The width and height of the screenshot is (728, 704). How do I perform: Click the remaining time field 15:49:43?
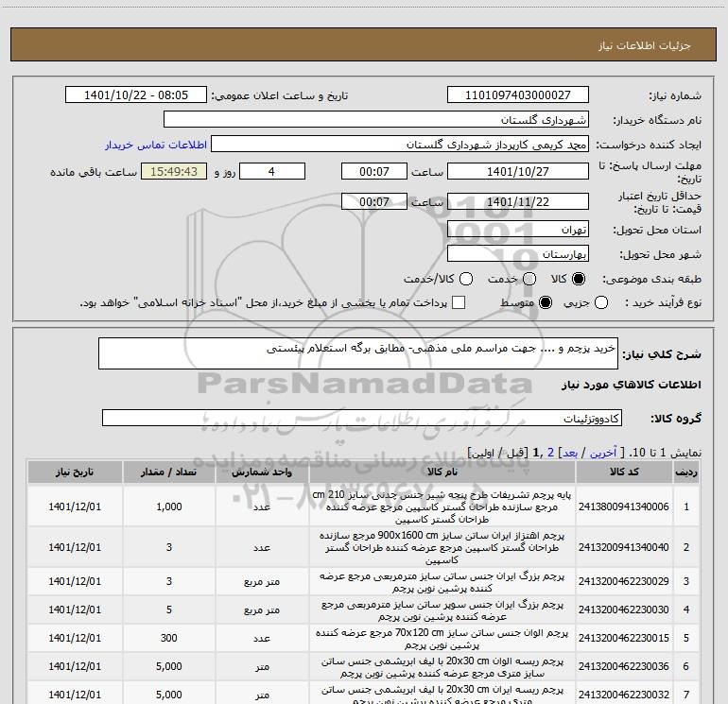tap(174, 172)
